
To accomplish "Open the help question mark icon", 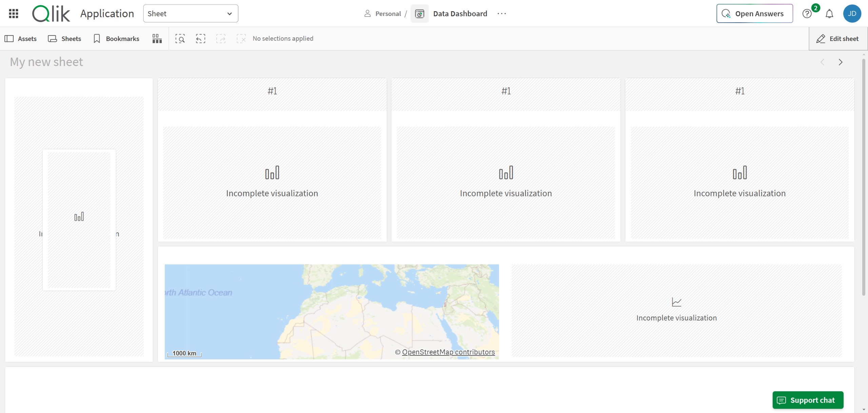I will click(807, 14).
